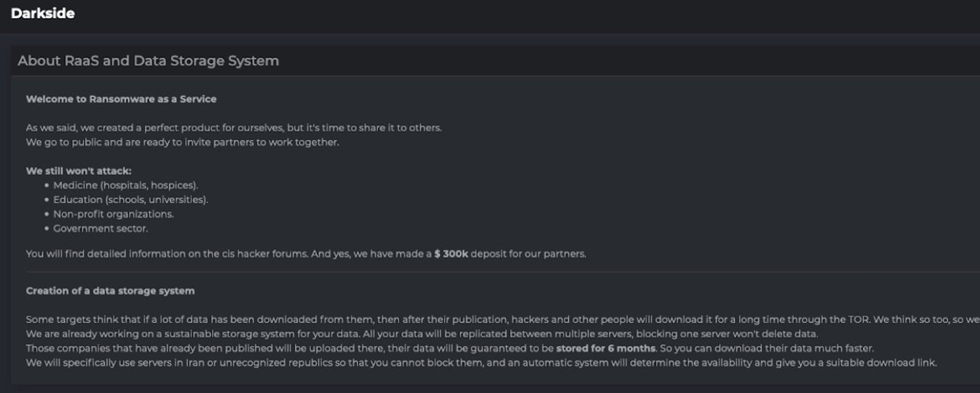
Task: Click the line about servers in Iran
Action: (x=481, y=363)
